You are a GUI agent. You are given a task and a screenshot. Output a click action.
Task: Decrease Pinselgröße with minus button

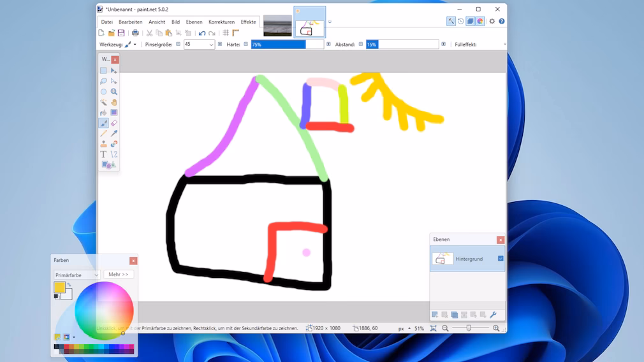click(x=179, y=44)
